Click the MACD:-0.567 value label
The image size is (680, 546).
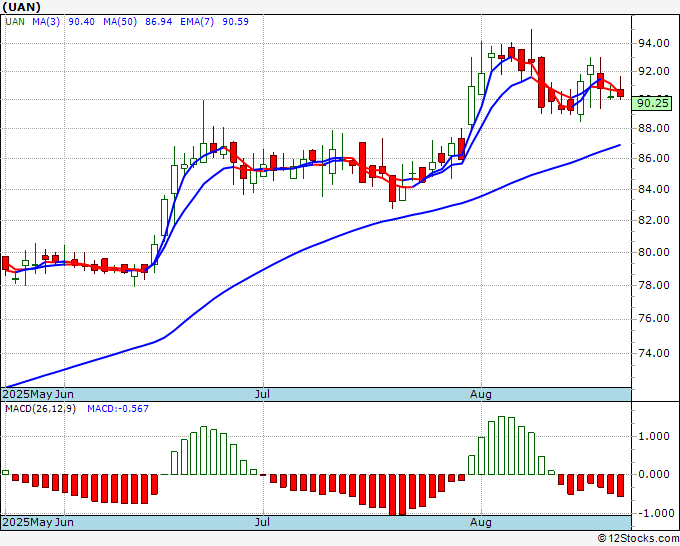(118, 409)
